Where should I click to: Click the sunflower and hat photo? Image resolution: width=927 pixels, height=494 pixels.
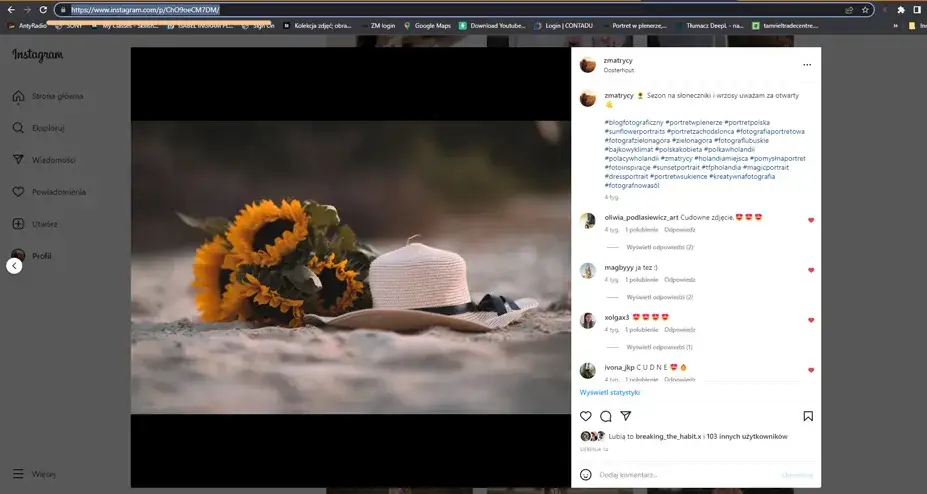coord(351,267)
